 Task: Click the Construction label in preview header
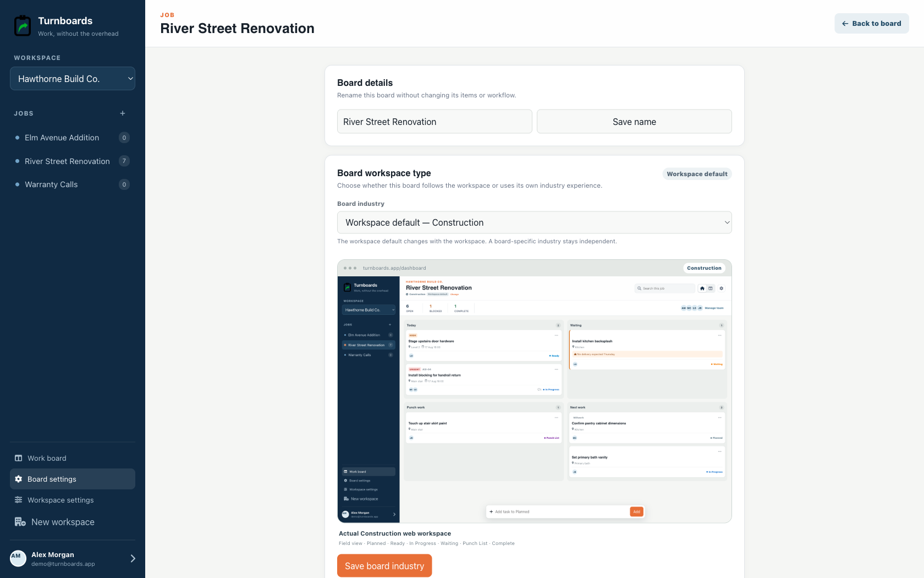(x=704, y=268)
